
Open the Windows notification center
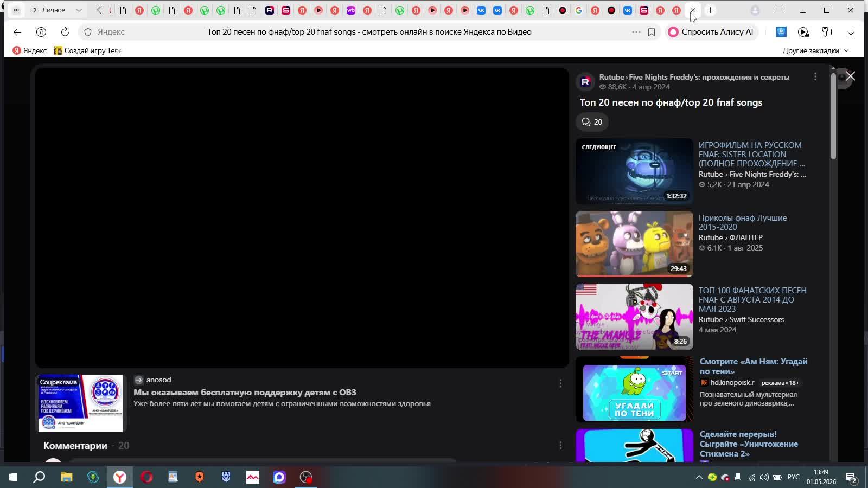pyautogui.click(x=851, y=478)
